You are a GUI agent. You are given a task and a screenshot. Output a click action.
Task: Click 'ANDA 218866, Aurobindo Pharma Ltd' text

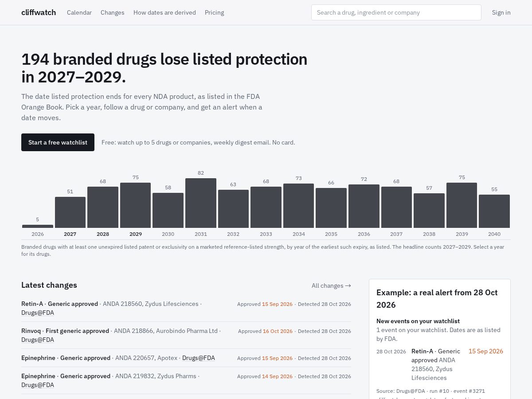click(x=166, y=331)
